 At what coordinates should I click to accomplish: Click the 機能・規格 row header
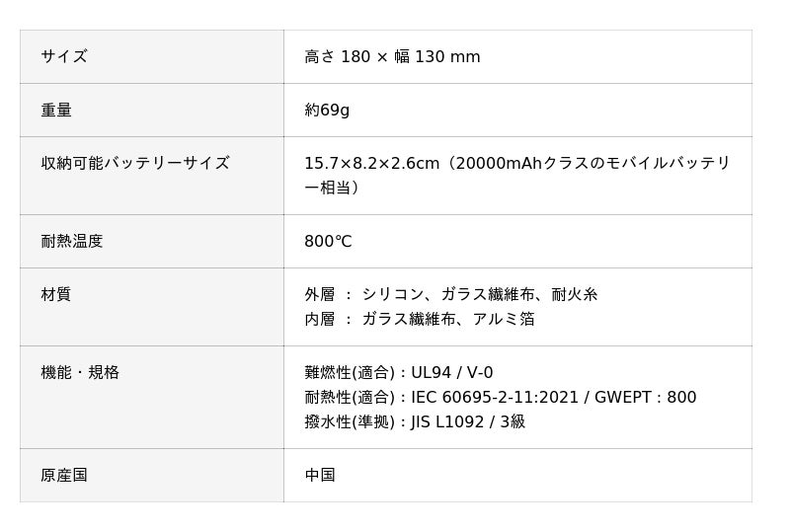click(80, 373)
